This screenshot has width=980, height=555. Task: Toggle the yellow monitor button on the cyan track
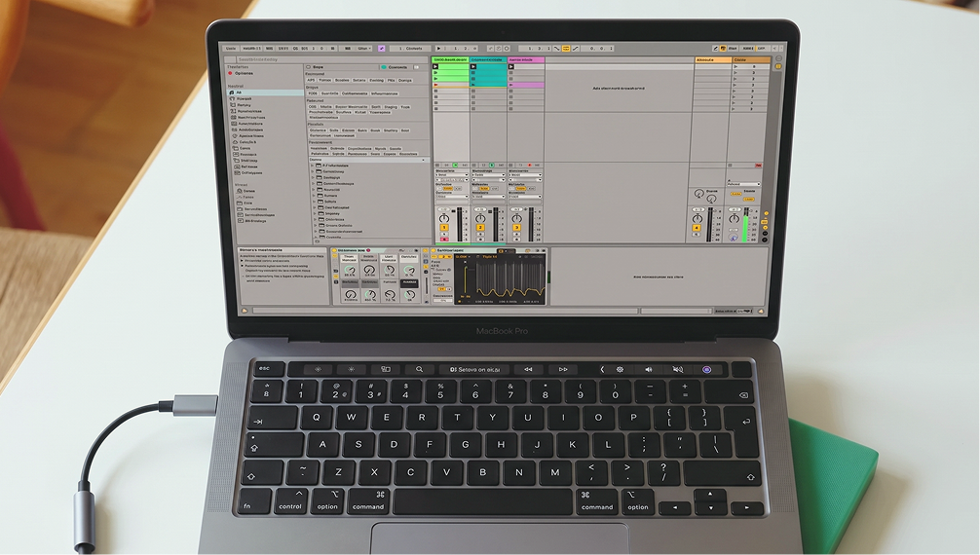(484, 189)
